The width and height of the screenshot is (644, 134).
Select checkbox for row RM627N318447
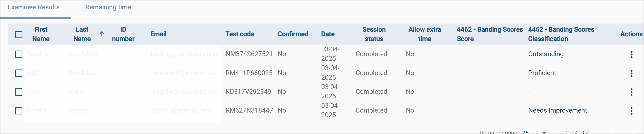point(19,111)
